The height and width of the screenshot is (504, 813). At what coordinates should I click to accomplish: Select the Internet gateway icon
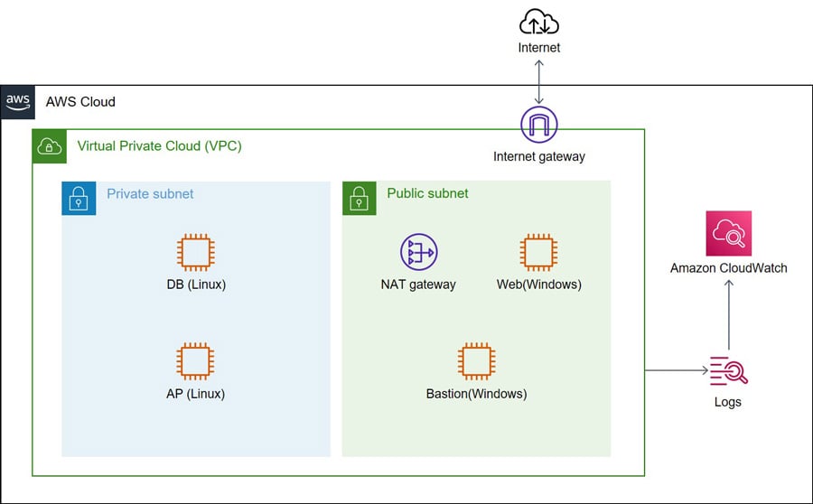pyautogui.click(x=539, y=126)
